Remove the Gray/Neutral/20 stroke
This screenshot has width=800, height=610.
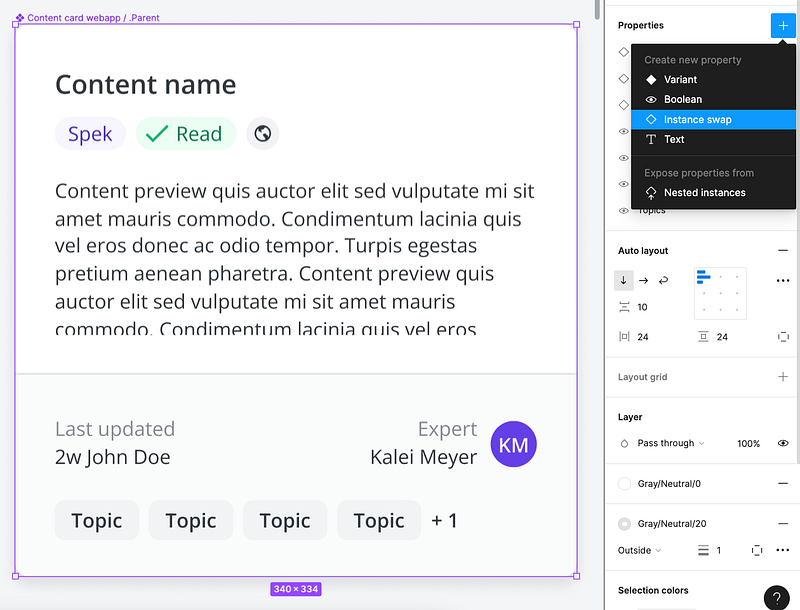(783, 524)
